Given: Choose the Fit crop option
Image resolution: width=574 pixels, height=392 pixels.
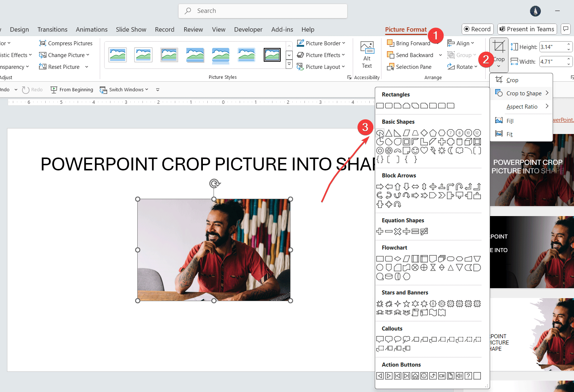Looking at the screenshot, I should click(509, 134).
